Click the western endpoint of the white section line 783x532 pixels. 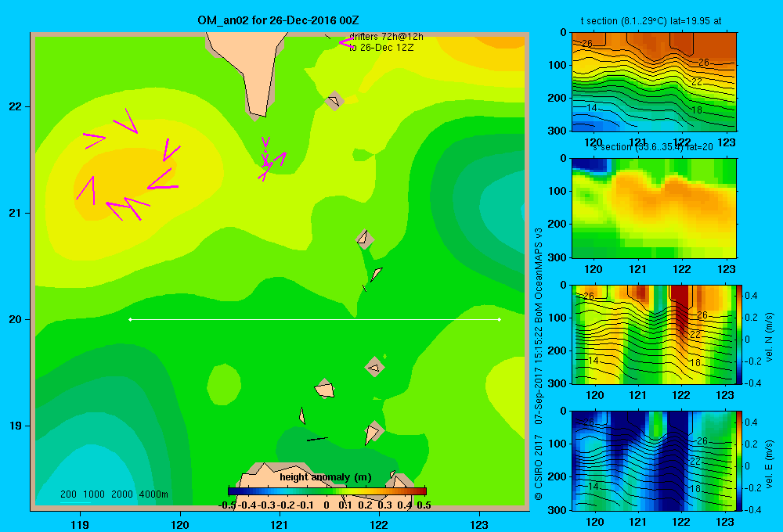pos(130,319)
